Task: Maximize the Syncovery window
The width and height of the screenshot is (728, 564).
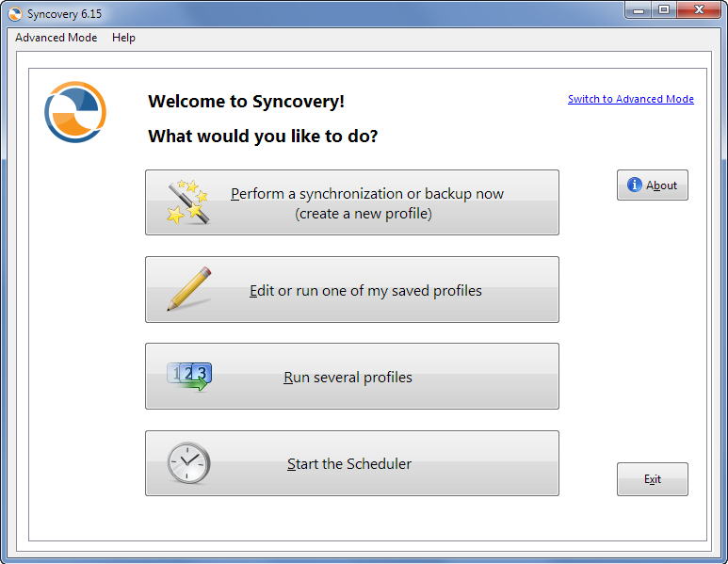Action: [x=663, y=9]
